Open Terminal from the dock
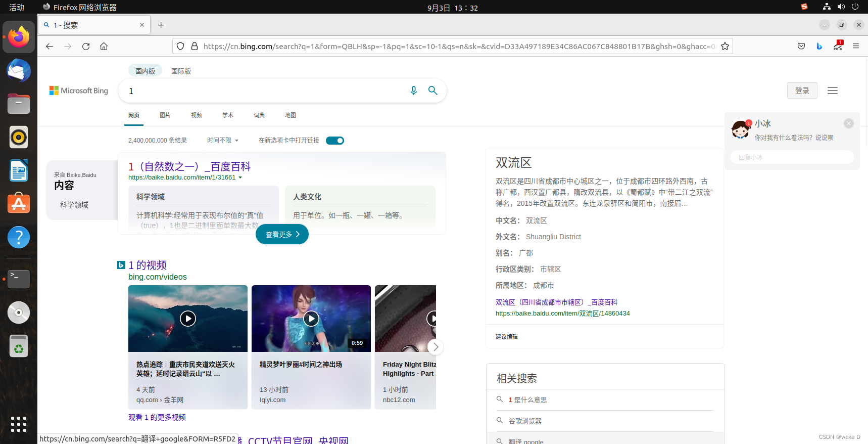 pyautogui.click(x=19, y=279)
